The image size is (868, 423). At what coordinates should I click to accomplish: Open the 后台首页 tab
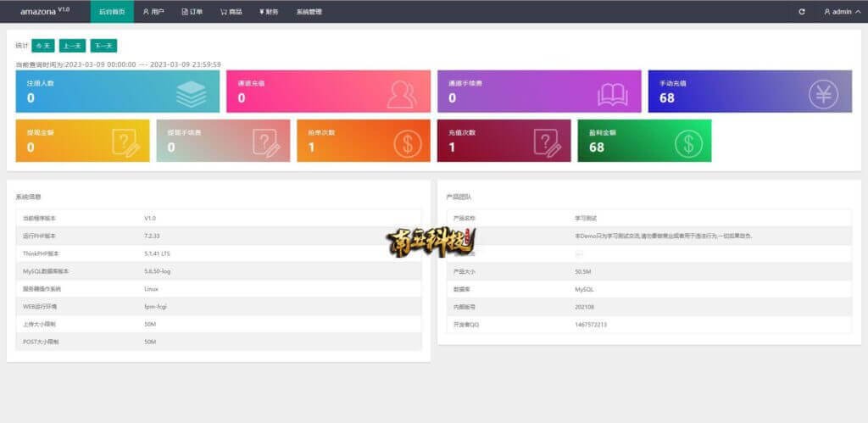(x=111, y=12)
